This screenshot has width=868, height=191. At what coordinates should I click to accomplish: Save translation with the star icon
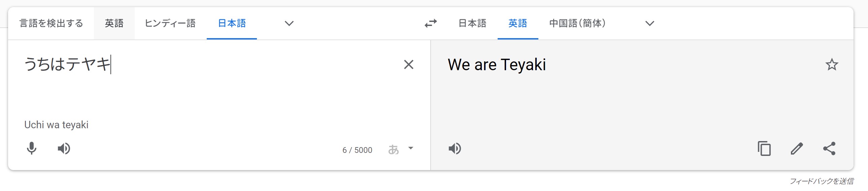click(x=832, y=64)
